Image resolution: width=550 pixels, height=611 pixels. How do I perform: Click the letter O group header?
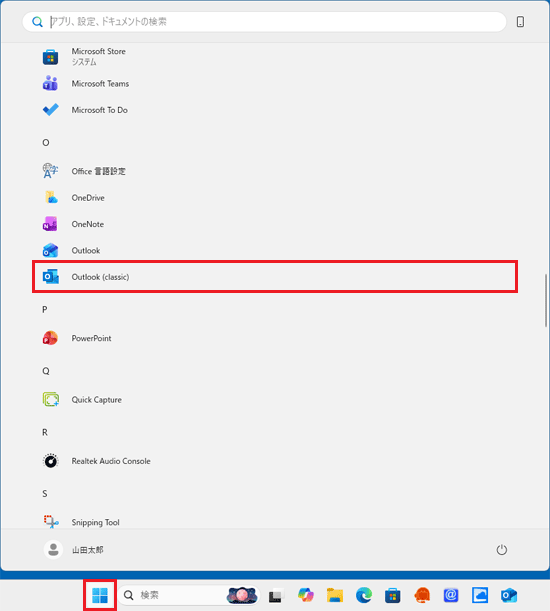46,143
